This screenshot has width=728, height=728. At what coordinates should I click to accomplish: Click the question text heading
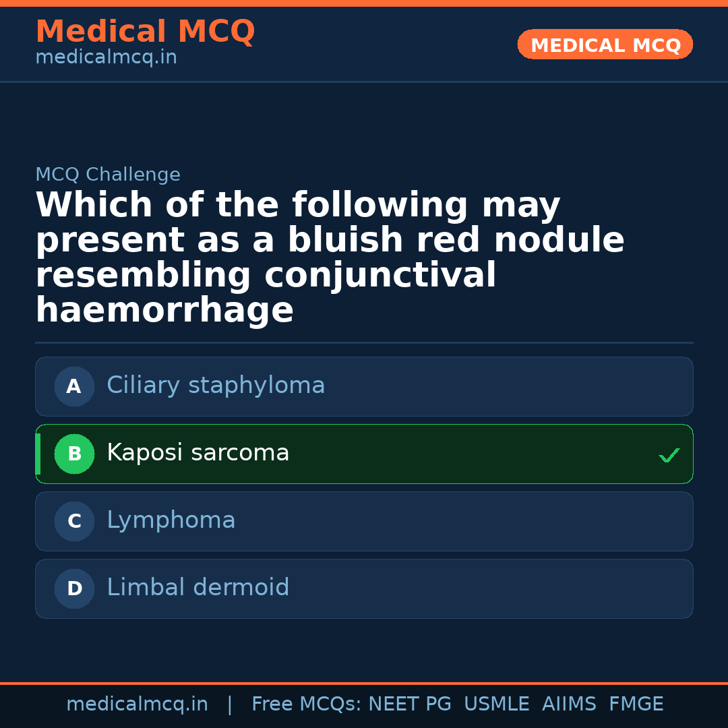tap(330, 257)
